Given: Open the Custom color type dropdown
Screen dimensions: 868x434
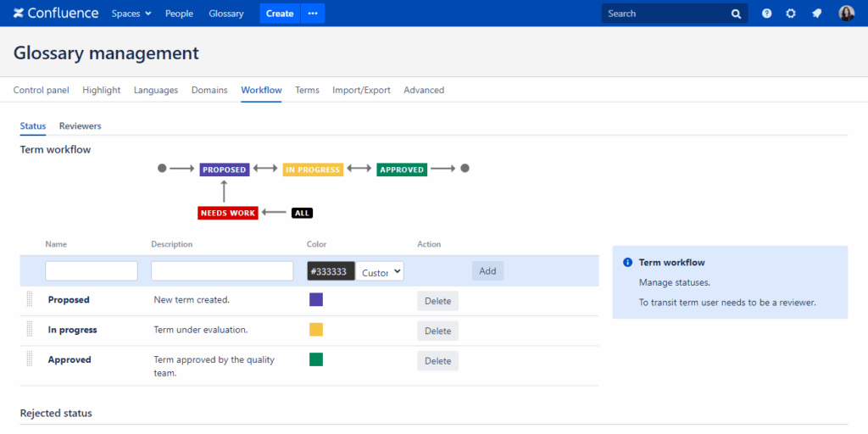Looking at the screenshot, I should pyautogui.click(x=380, y=271).
